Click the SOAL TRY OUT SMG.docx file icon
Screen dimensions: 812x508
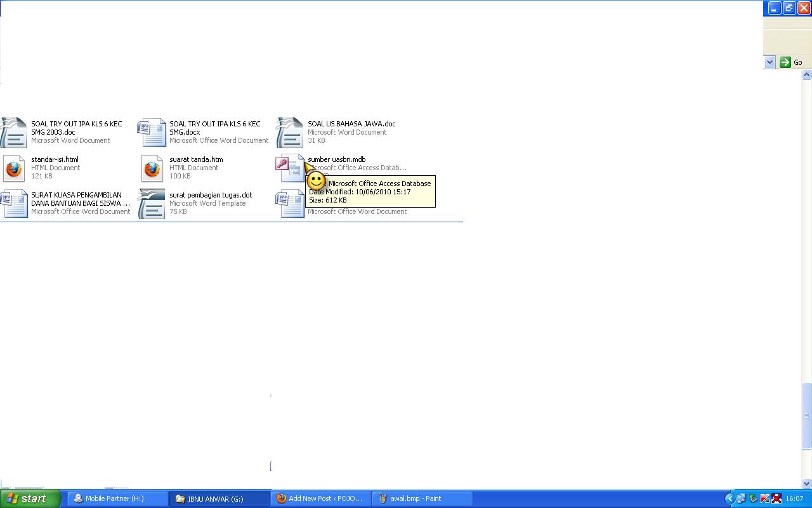[152, 133]
